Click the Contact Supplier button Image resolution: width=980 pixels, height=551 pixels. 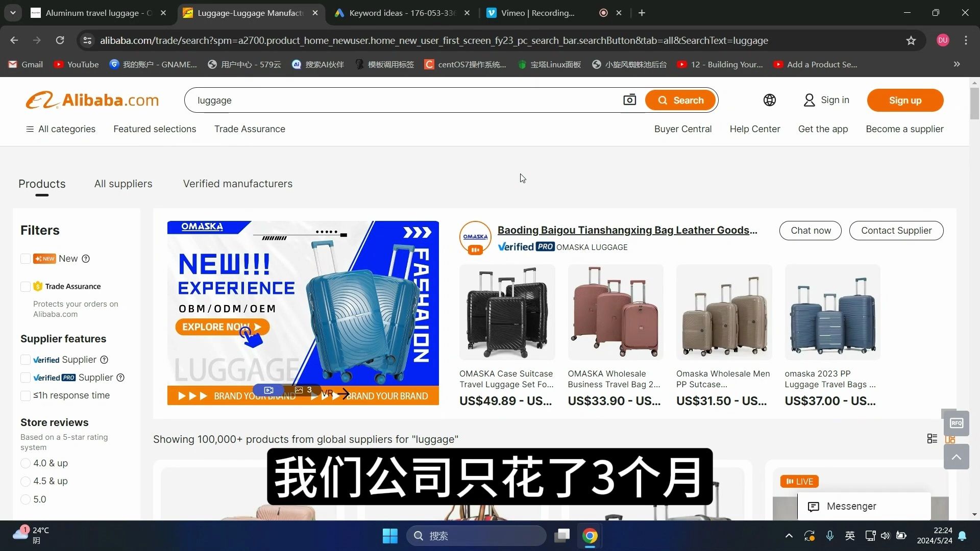click(x=896, y=230)
